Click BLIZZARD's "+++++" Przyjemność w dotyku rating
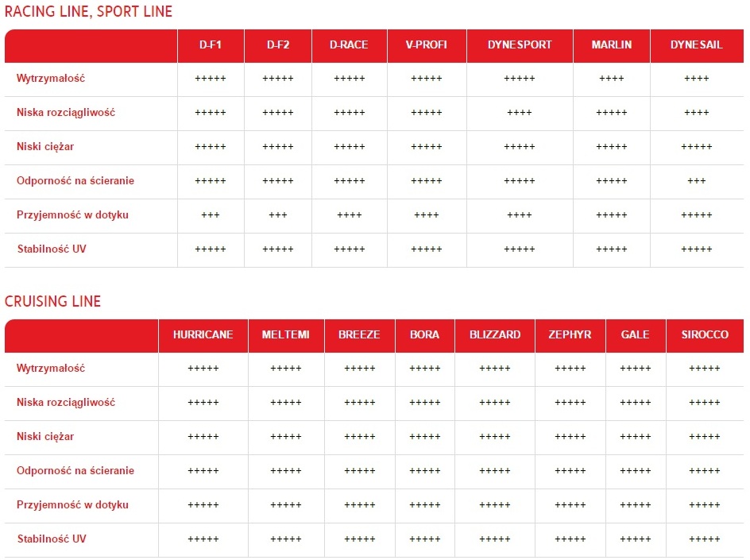This screenshot has width=750, height=560. pos(495,505)
